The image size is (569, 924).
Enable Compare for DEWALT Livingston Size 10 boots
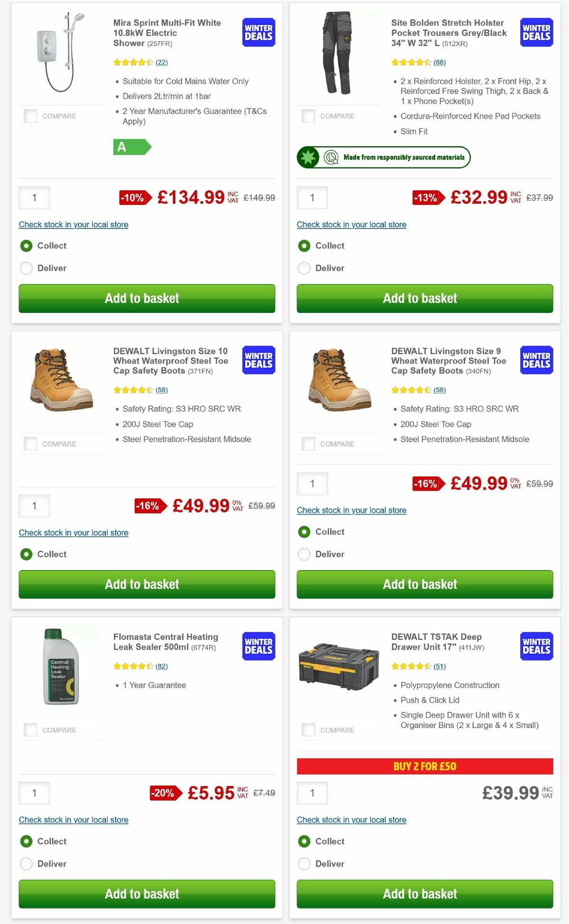[x=30, y=444]
